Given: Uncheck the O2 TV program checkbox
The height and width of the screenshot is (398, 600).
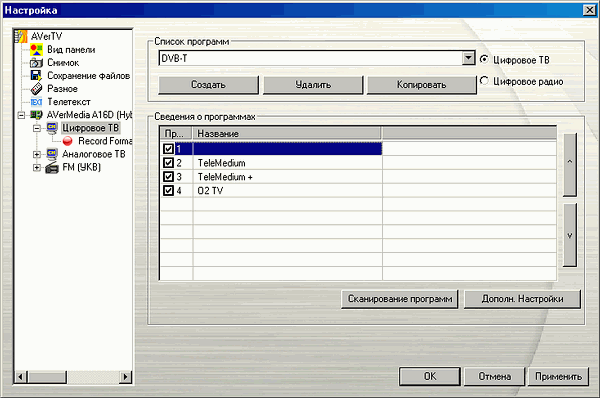Looking at the screenshot, I should [x=168, y=190].
